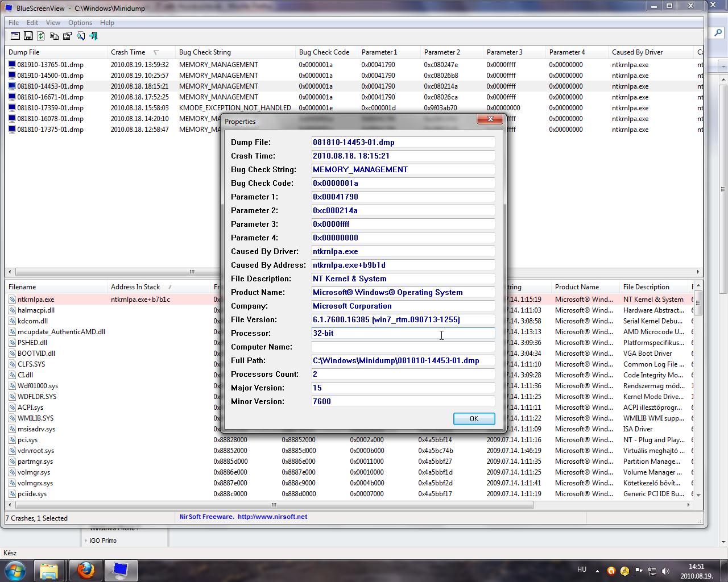Viewport: 728px width, 582px height.
Task: Open the Windows Start orb
Action: (15, 571)
